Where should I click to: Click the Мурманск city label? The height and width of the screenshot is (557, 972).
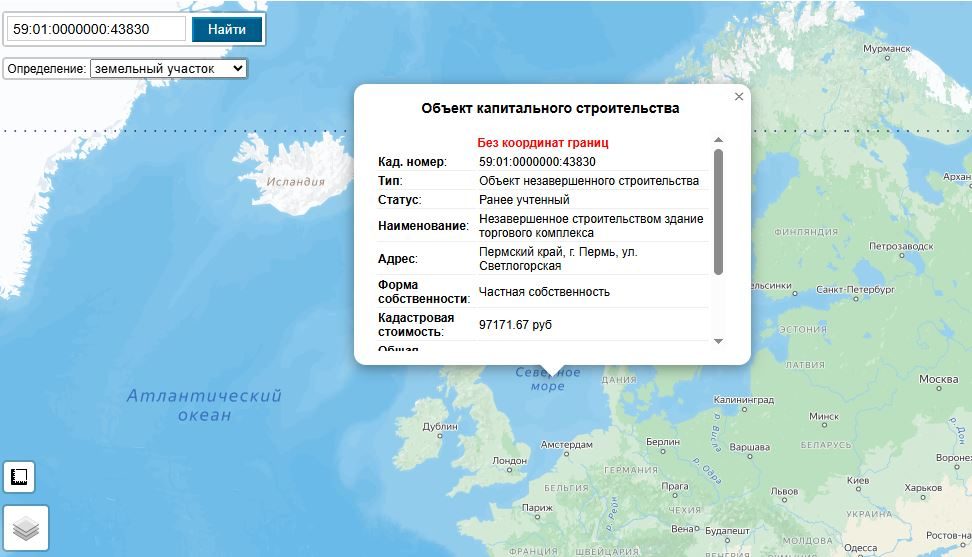(886, 48)
